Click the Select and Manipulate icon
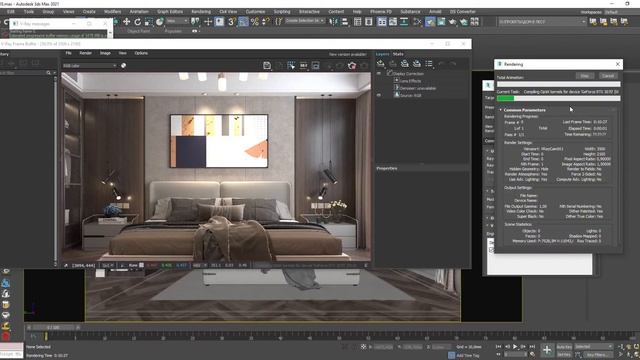The width and height of the screenshot is (640, 360). [208, 22]
